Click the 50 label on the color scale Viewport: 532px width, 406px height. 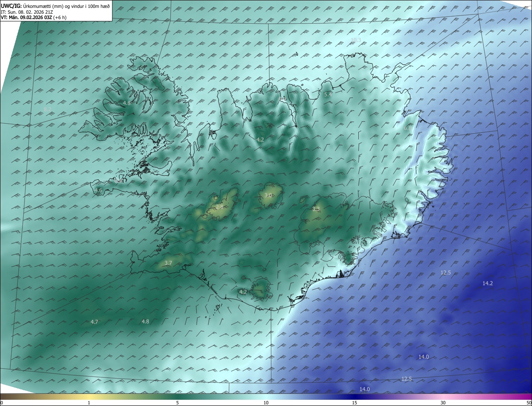point(529,403)
